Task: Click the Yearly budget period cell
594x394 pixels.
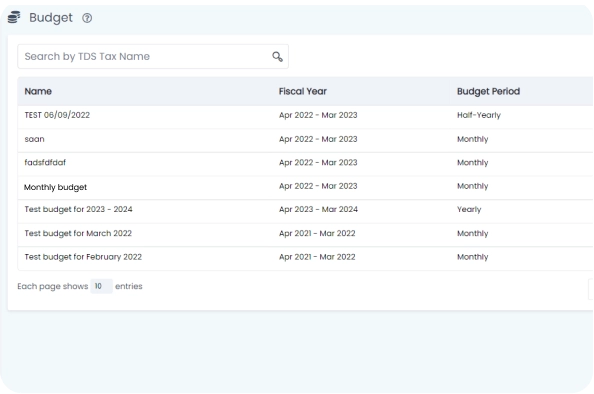Action: tap(469, 210)
